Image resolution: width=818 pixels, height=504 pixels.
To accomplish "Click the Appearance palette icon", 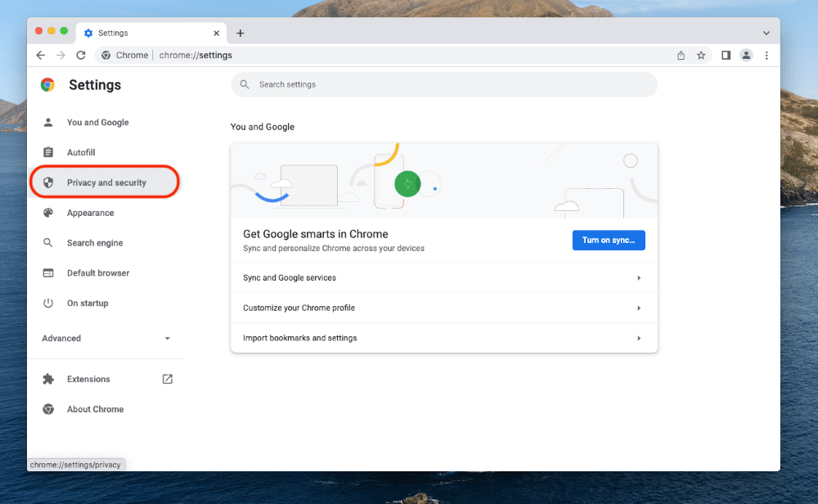I will pyautogui.click(x=48, y=213).
